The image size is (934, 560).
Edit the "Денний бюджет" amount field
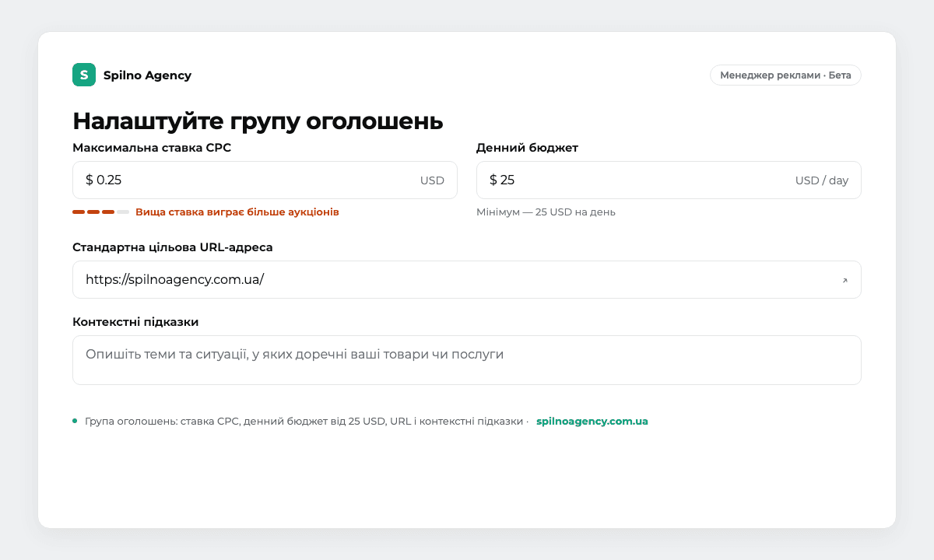669,180
